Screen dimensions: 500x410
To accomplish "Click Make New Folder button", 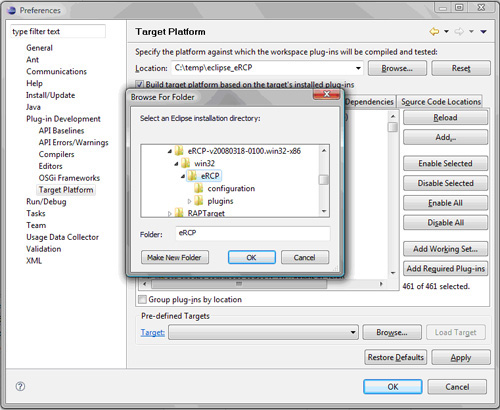I will click(175, 257).
